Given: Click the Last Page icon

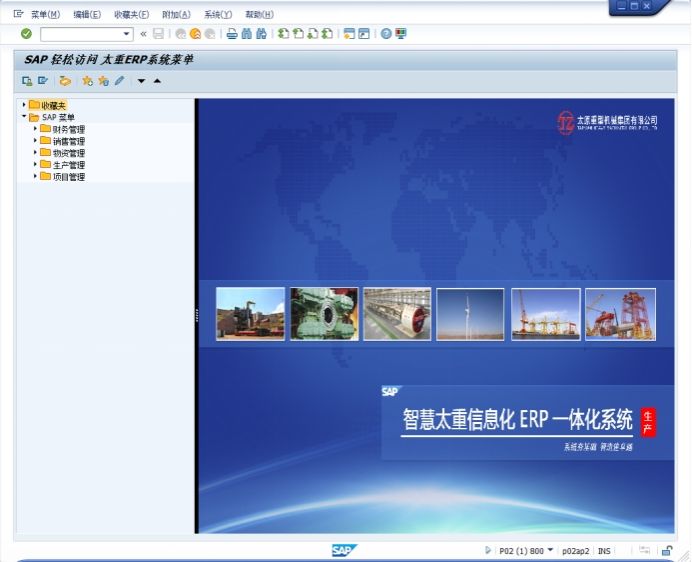Looking at the screenshot, I should (327, 34).
